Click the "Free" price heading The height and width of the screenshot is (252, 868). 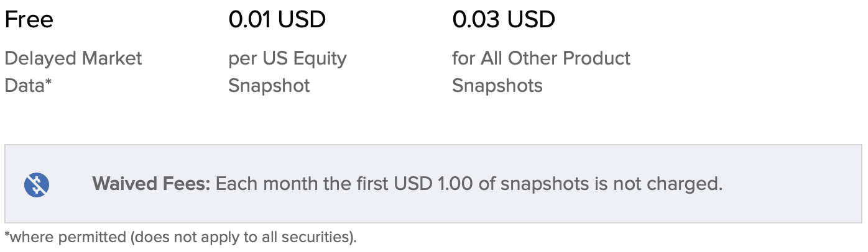tap(29, 20)
